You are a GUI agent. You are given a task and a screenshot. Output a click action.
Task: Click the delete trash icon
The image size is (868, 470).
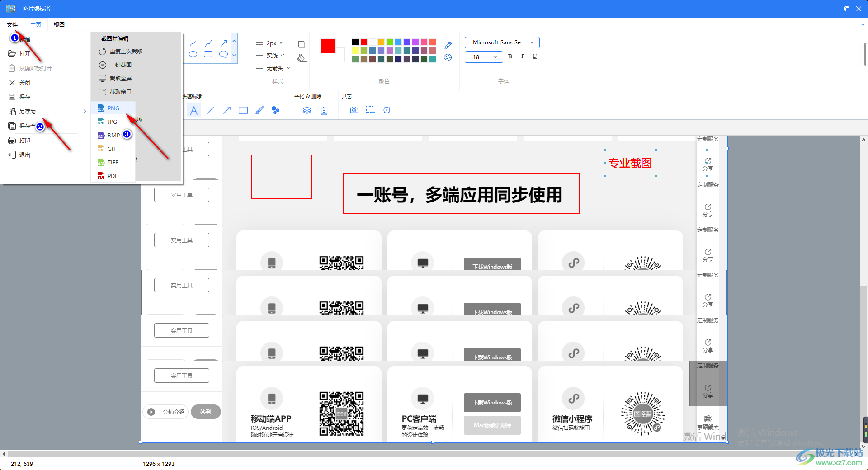324,111
